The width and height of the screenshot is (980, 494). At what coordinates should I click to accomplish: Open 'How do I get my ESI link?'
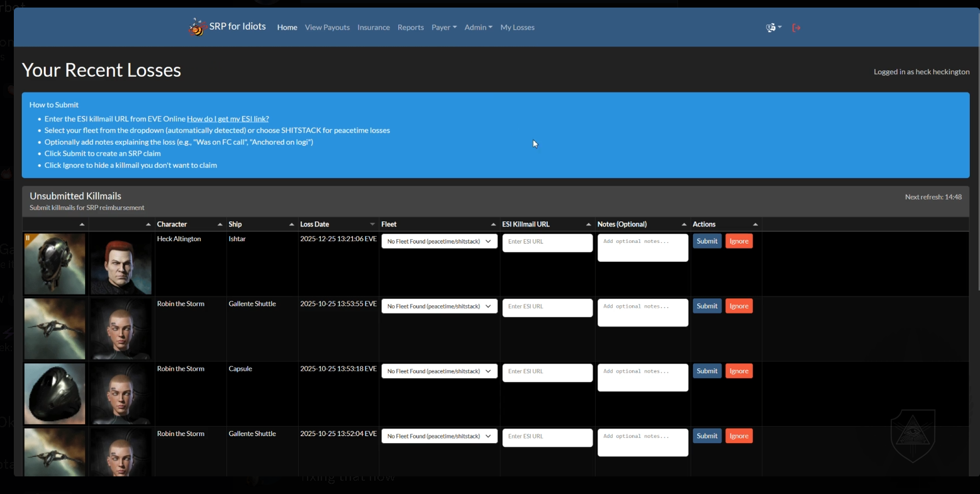tap(228, 119)
